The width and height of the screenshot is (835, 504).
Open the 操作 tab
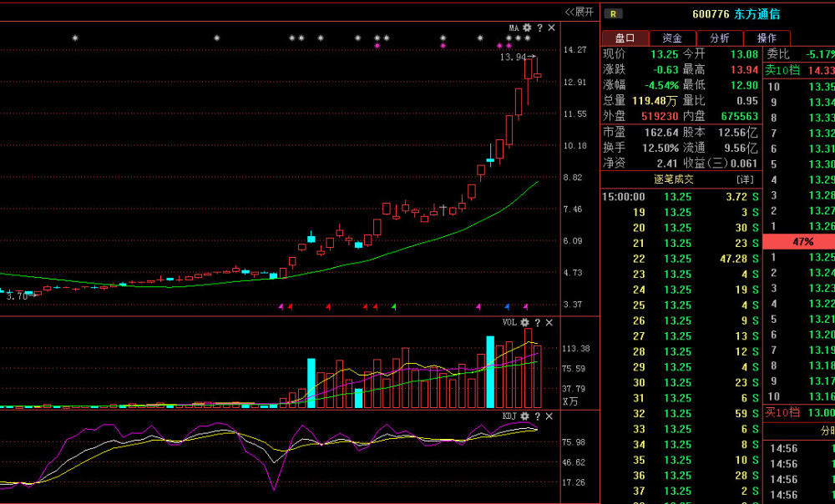pyautogui.click(x=767, y=38)
